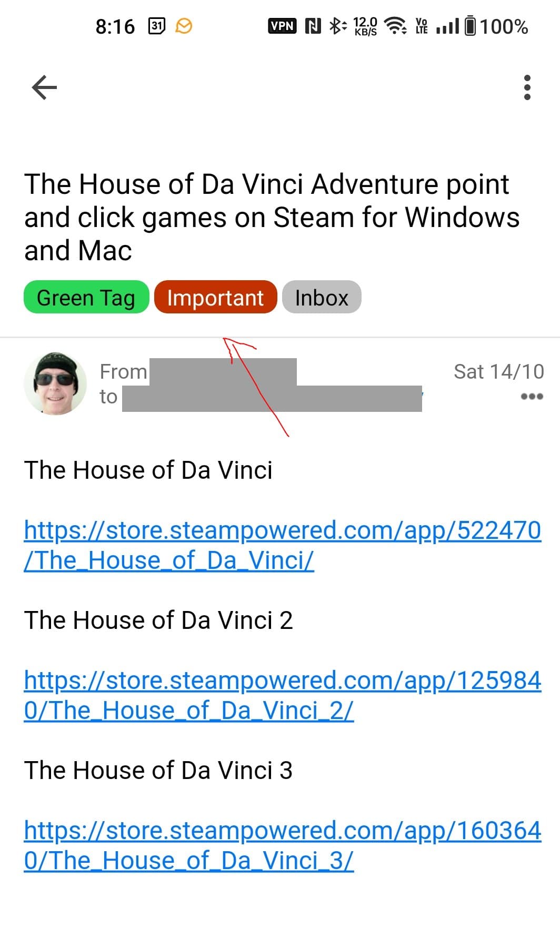Tap the Sat 14/10 date
The image size is (560, 946).
point(498,371)
